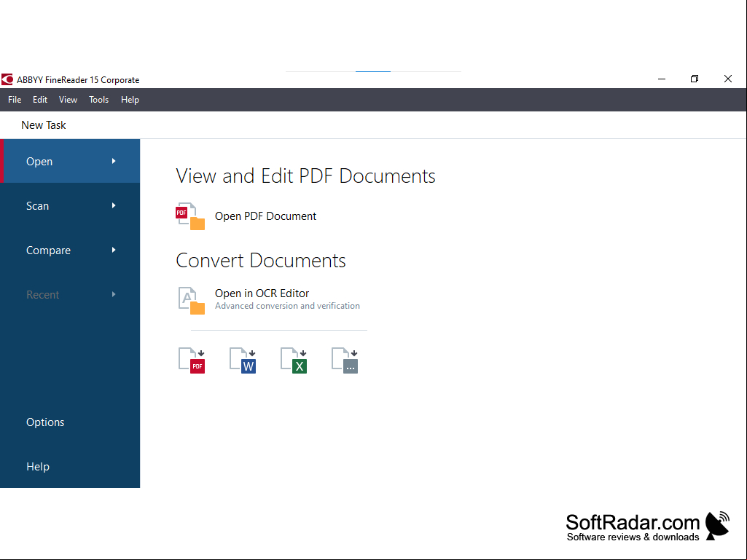
Task: Select the Compare tab in sidebar
Action: (70, 250)
